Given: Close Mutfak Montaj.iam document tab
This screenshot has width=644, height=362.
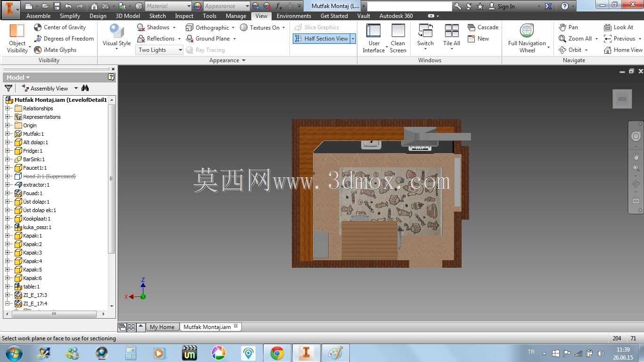Looking at the screenshot, I should 236,326.
